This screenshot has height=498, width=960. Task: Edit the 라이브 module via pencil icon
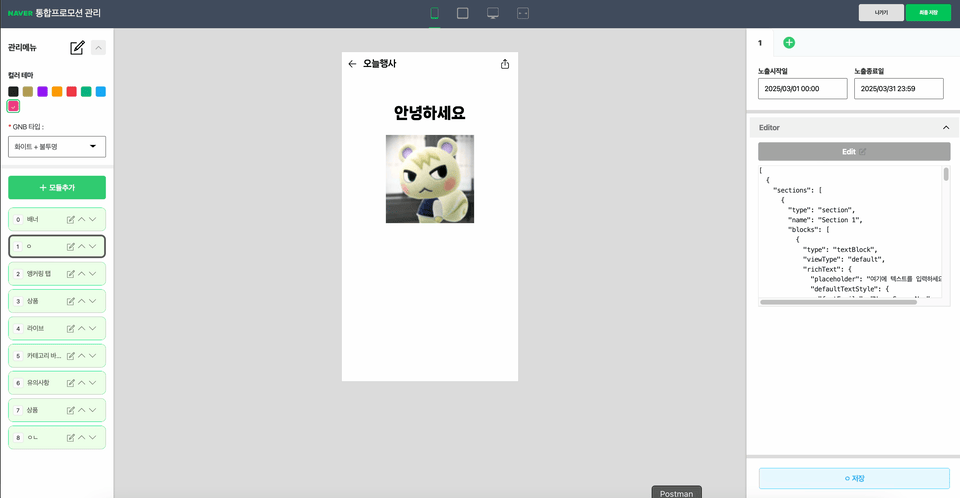click(70, 328)
